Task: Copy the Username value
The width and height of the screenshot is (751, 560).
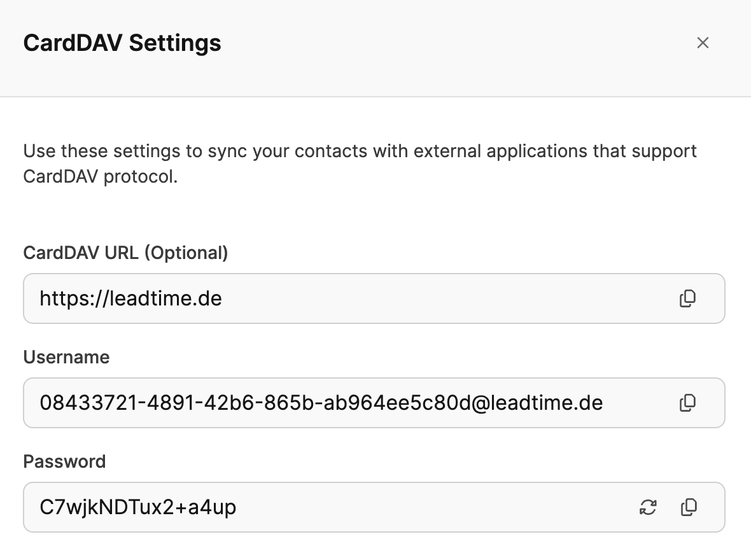Action: pos(687,403)
